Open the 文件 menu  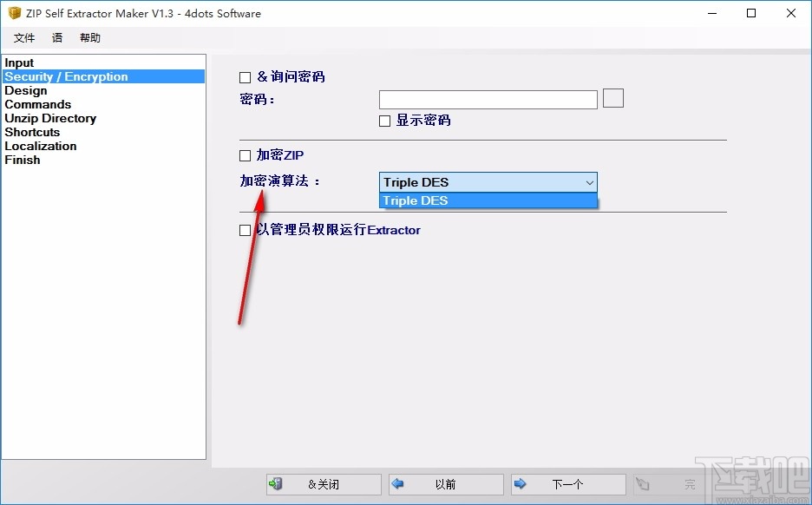coord(24,37)
